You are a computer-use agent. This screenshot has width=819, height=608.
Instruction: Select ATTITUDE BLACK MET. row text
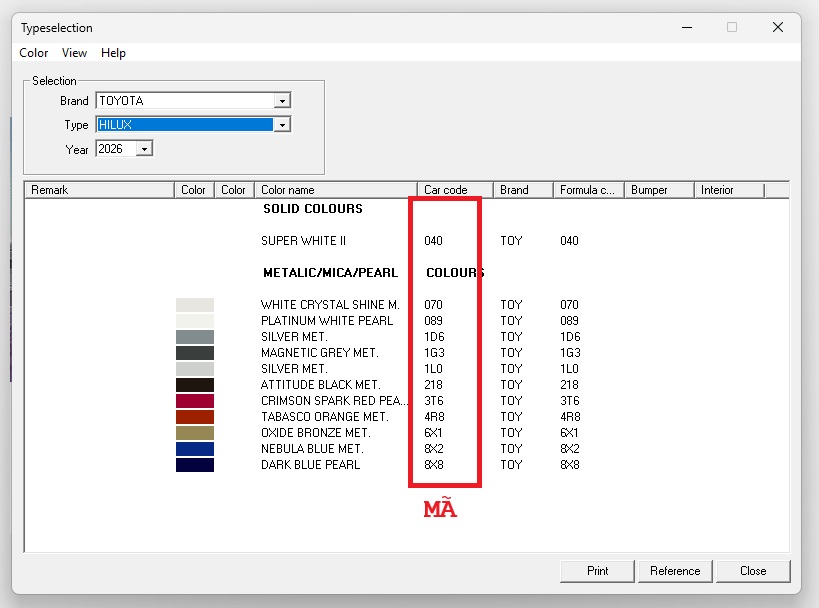pyautogui.click(x=321, y=385)
